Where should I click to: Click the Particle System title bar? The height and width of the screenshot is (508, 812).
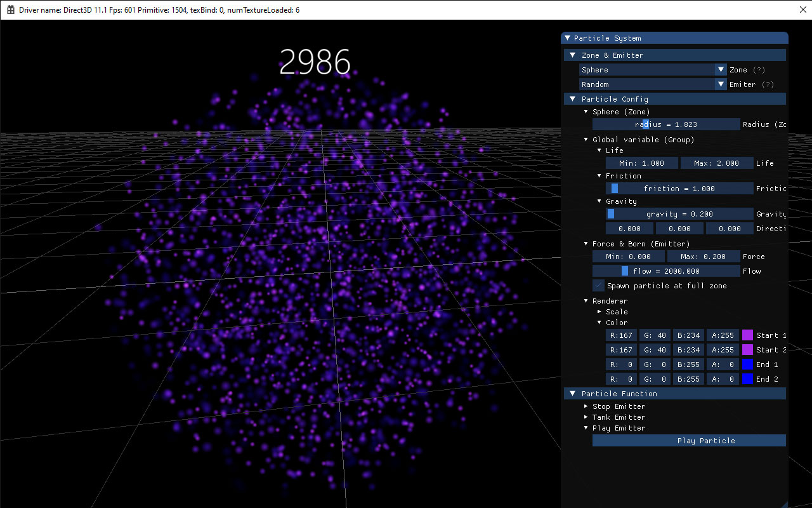(674, 38)
